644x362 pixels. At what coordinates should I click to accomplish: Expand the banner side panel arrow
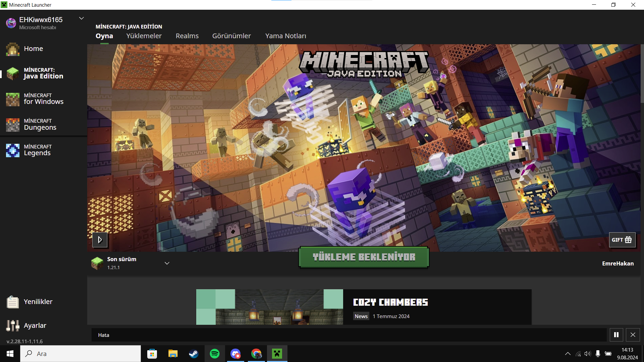click(100, 240)
